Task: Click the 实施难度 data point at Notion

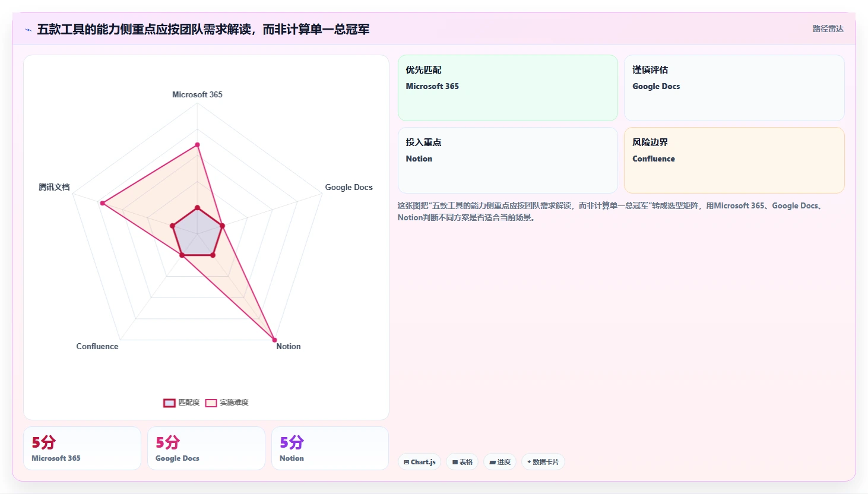Action: tap(274, 340)
